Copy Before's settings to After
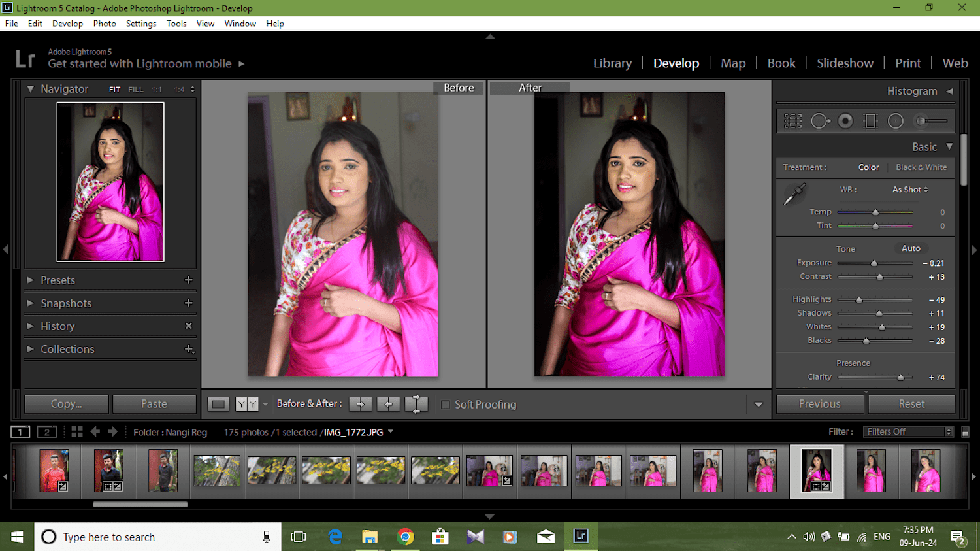 click(360, 405)
